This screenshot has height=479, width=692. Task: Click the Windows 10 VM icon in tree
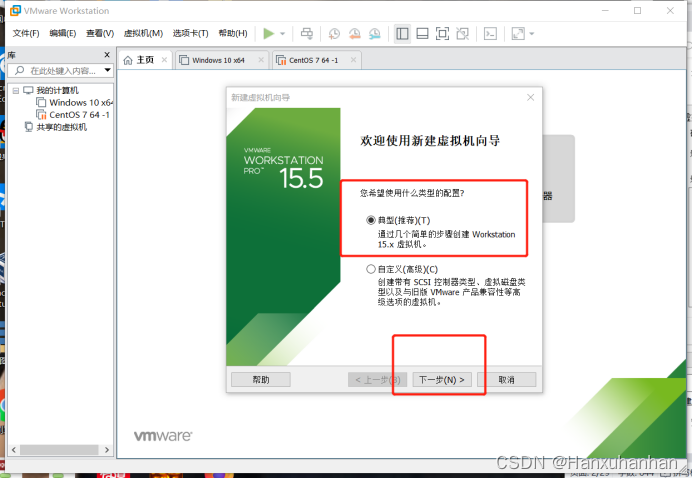(x=41, y=102)
